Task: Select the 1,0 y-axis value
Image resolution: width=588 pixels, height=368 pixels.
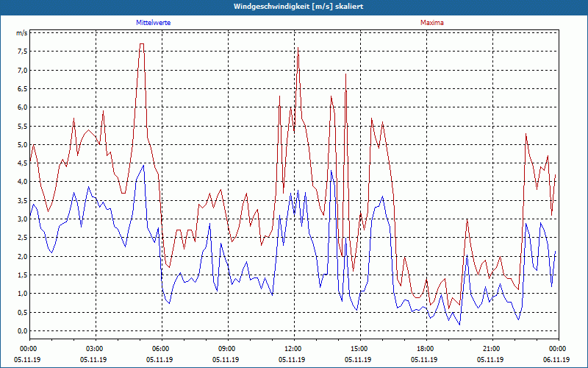Action: coord(23,294)
